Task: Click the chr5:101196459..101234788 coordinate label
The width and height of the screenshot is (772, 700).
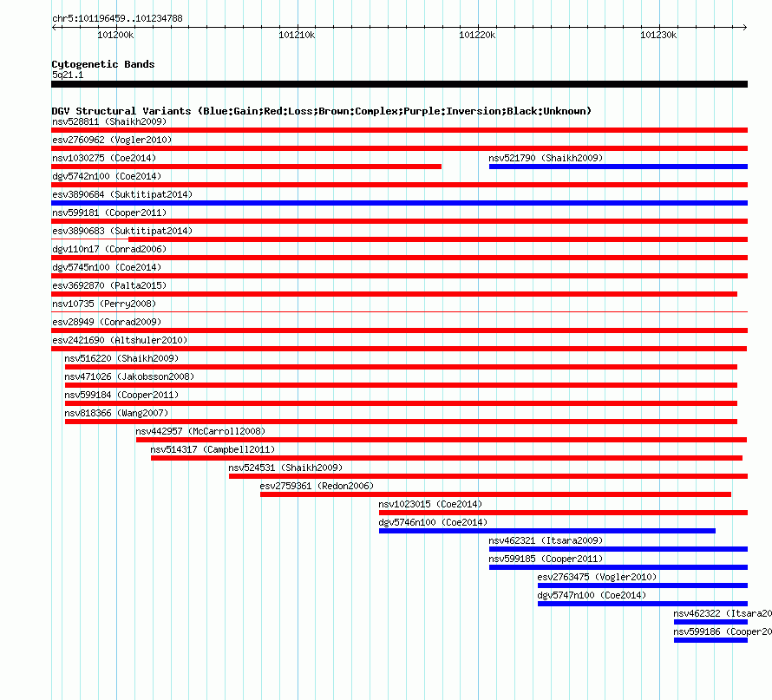Action: pyautogui.click(x=117, y=18)
